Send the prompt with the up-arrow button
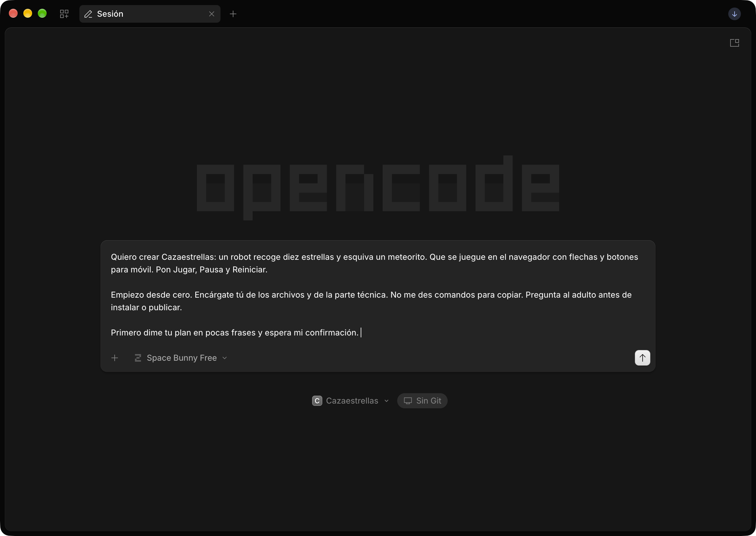The height and width of the screenshot is (536, 756). (x=642, y=358)
